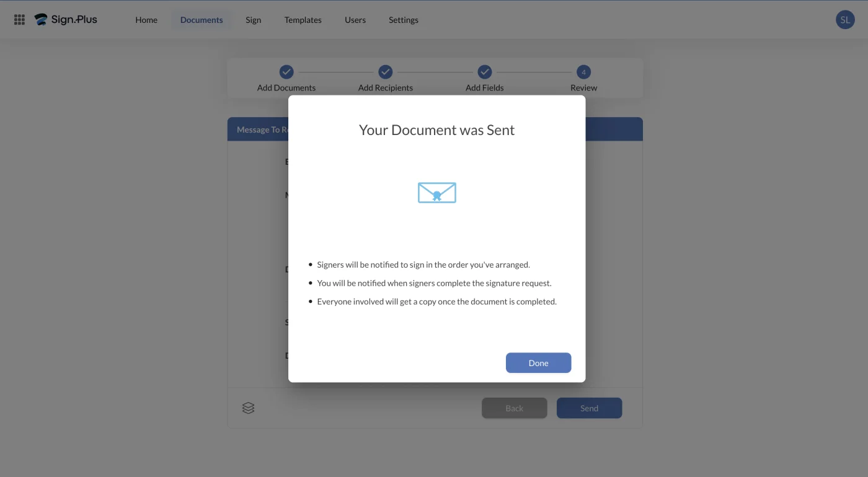Click the Send button
868x477 pixels.
[x=589, y=408]
